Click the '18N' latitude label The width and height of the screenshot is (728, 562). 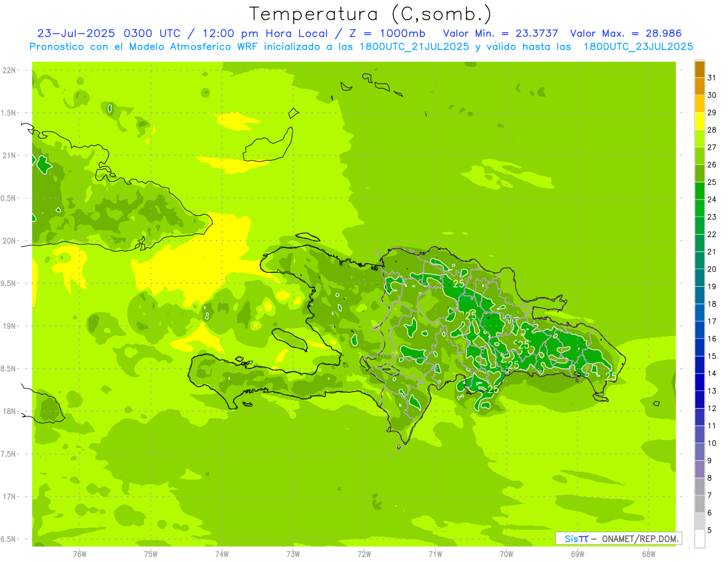[x=10, y=411]
